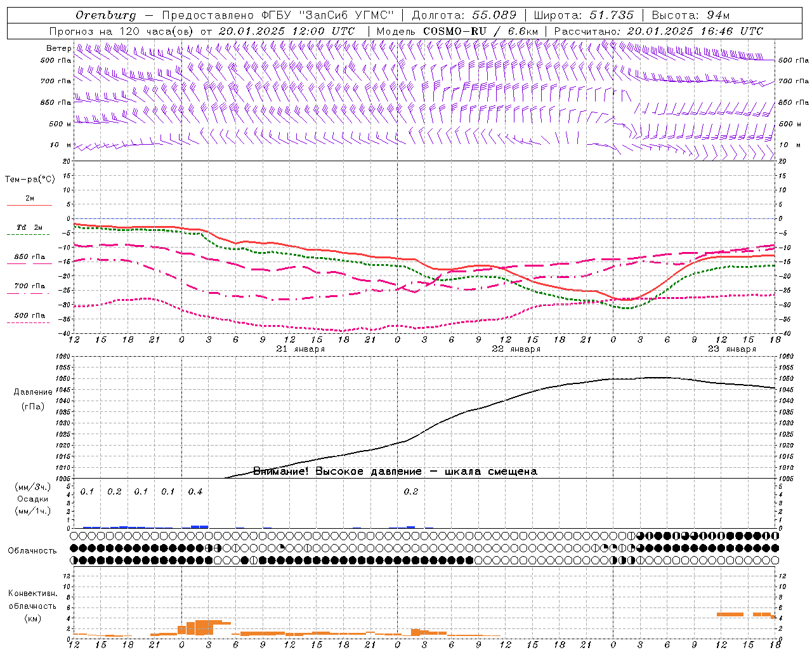Click the Ветер wind panel label
The image size is (812, 650).
tap(58, 48)
